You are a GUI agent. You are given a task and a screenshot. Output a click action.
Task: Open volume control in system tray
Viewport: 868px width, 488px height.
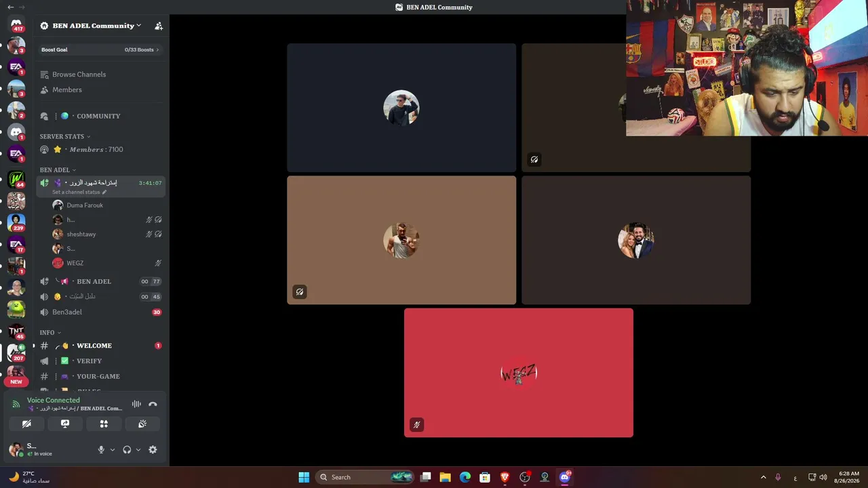click(823, 477)
